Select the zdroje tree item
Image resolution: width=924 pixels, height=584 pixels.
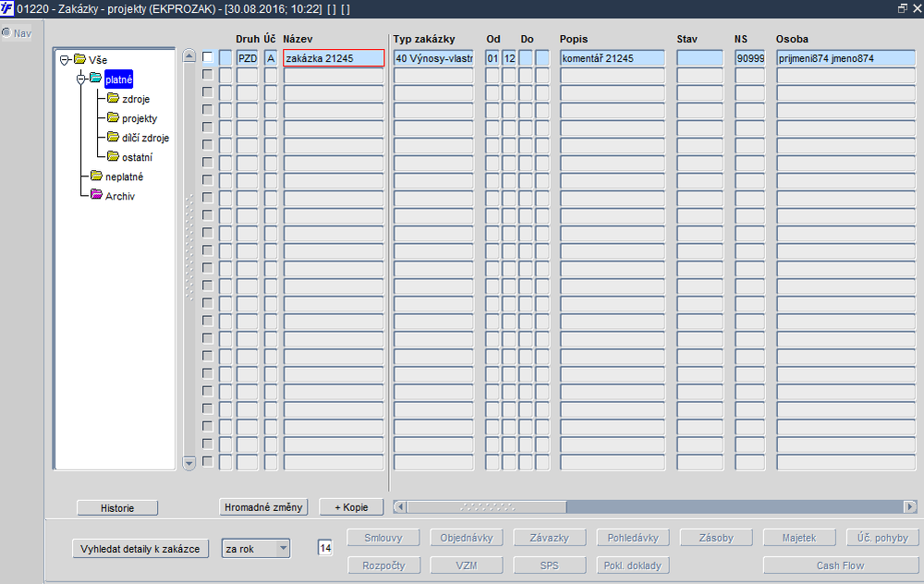pos(136,99)
